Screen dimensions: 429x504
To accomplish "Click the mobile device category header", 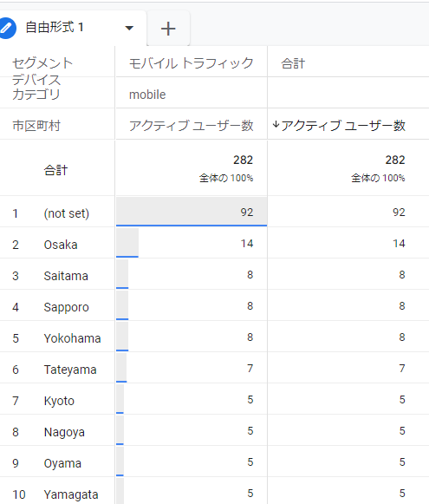I will pyautogui.click(x=147, y=95).
